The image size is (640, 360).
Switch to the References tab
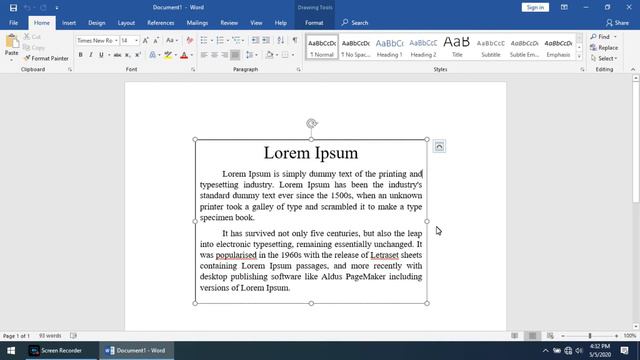click(x=160, y=23)
